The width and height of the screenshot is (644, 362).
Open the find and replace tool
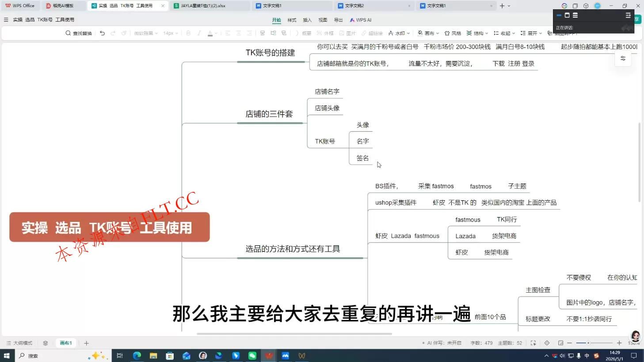79,33
